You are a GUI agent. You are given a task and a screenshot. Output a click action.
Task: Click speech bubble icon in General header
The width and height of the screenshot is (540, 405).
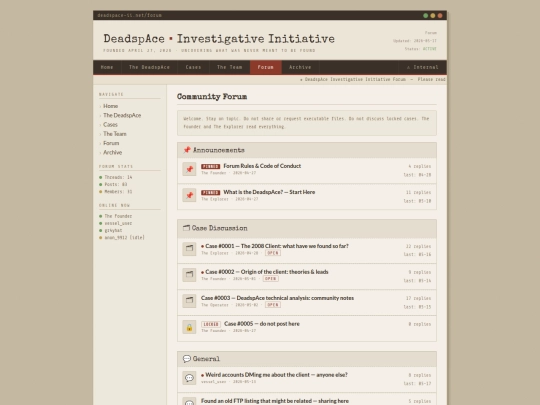coord(187,359)
